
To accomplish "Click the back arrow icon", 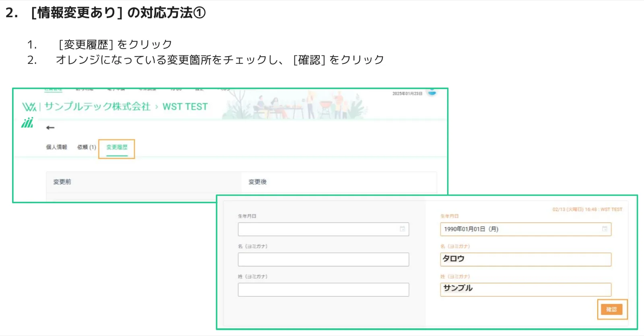I will [x=50, y=128].
